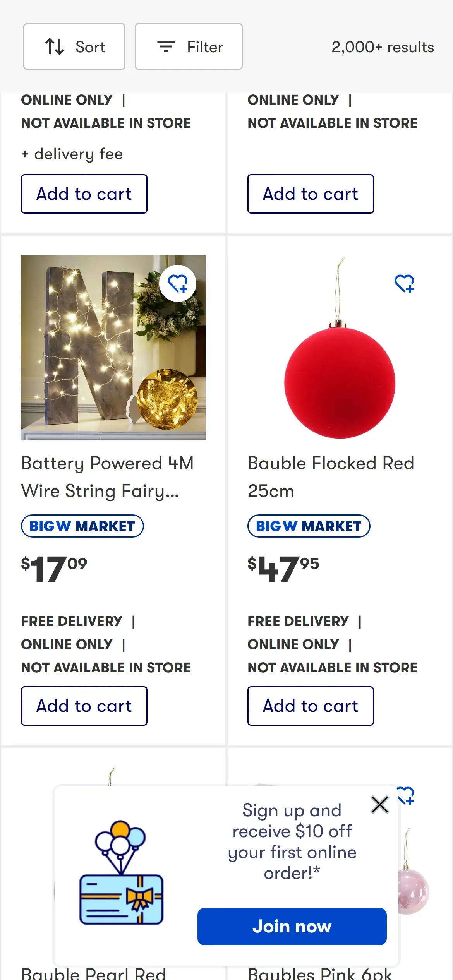
Task: Click BIG W Market badge under red bauble
Action: pos(309,526)
